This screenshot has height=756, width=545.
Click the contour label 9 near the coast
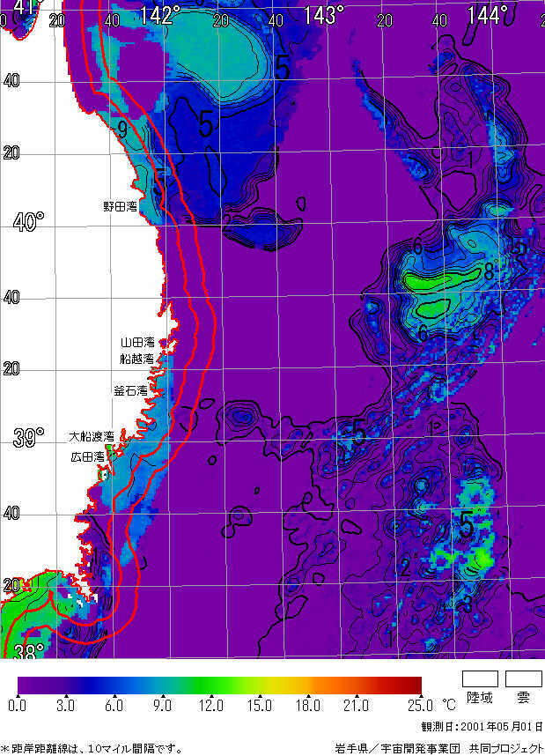pyautogui.click(x=122, y=130)
